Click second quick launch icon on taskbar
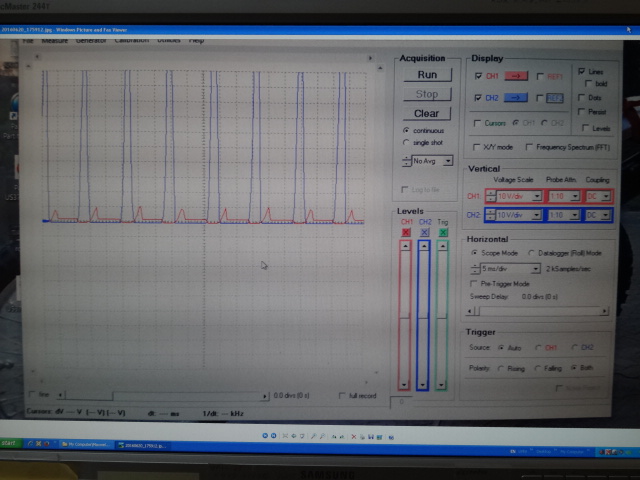The image size is (640, 480). pyautogui.click(x=38, y=443)
